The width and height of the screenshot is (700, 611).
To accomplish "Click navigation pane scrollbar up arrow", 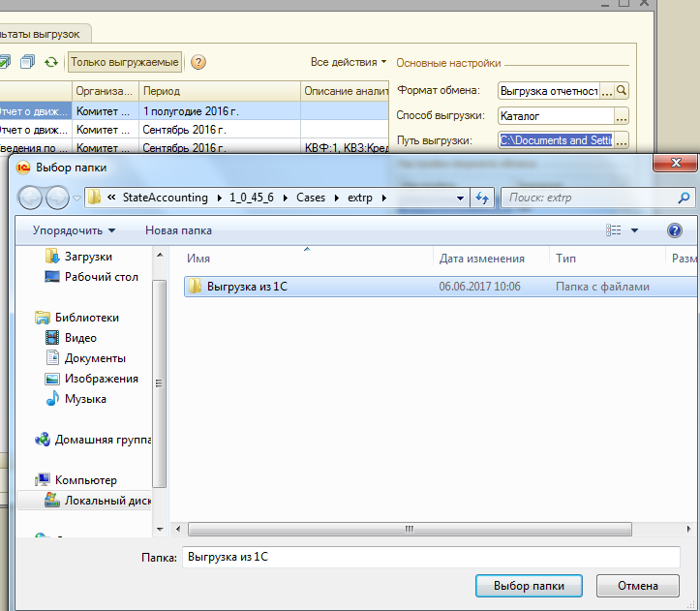I will click(160, 255).
